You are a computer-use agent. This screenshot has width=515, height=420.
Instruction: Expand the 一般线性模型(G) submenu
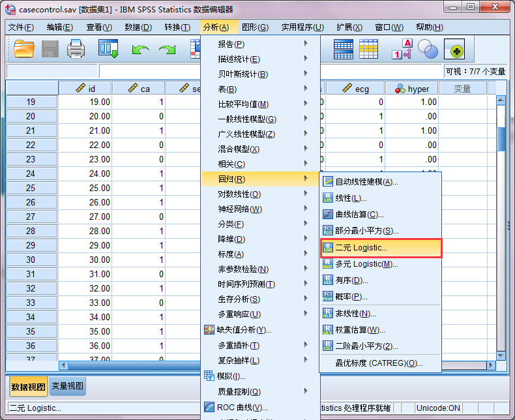pos(261,119)
